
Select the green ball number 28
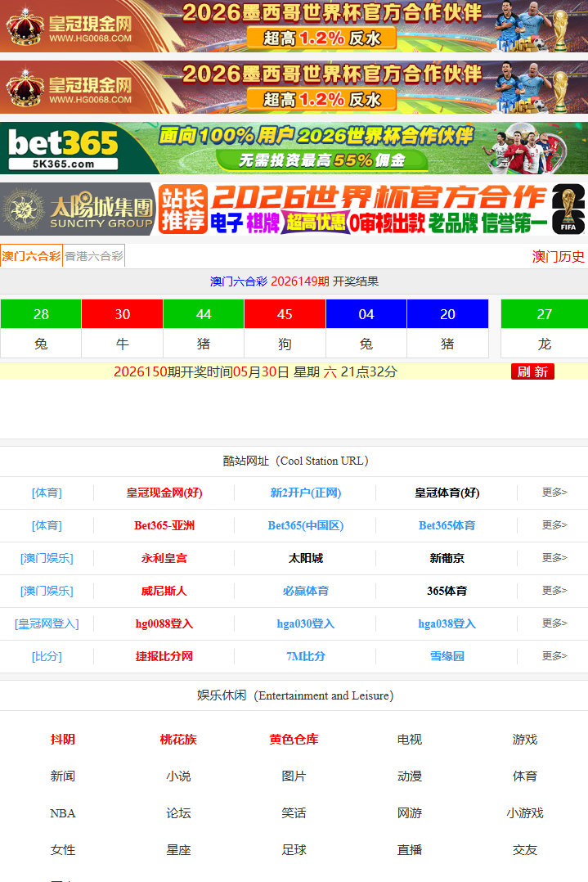click(x=41, y=314)
